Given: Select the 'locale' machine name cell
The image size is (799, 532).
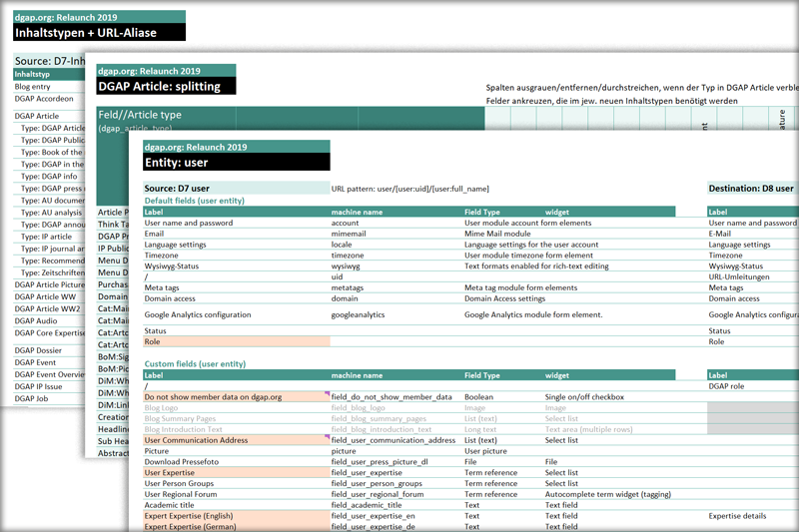Looking at the screenshot, I should coord(342,245).
